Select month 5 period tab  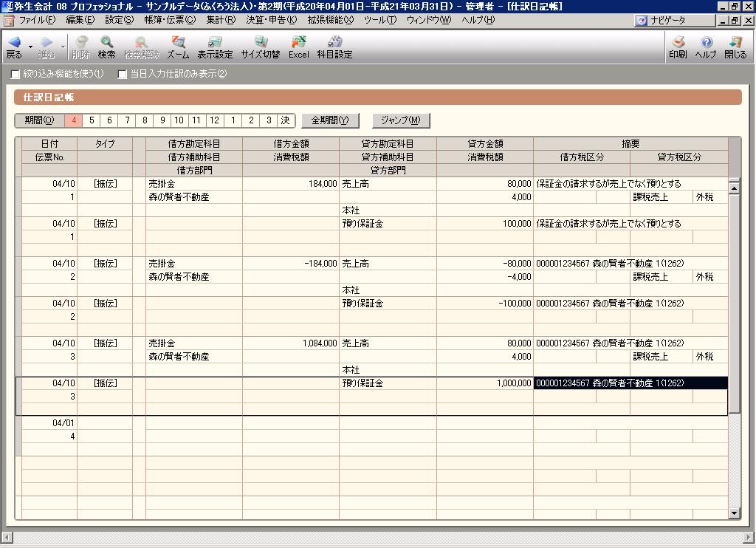click(92, 120)
